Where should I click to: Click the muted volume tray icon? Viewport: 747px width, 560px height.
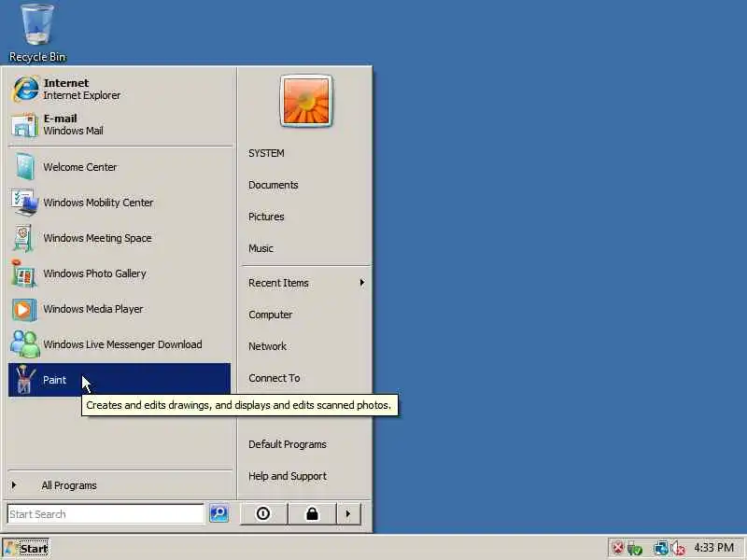tap(678, 549)
